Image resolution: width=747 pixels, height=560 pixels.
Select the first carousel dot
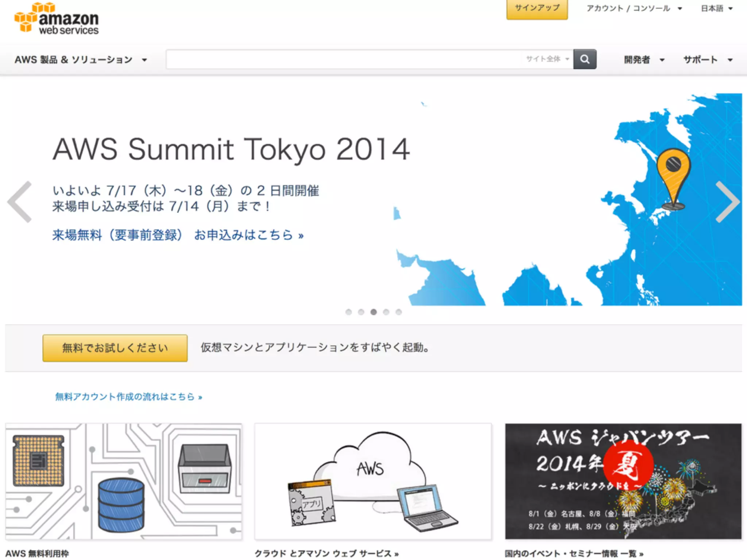[x=348, y=312]
